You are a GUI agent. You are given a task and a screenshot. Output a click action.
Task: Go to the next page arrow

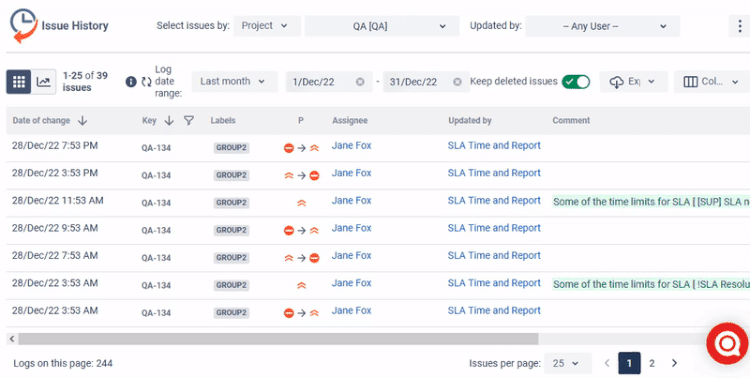(674, 363)
